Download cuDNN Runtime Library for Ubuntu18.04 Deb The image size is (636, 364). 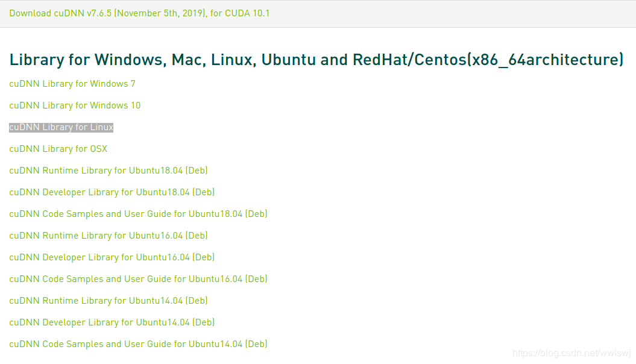tap(109, 171)
